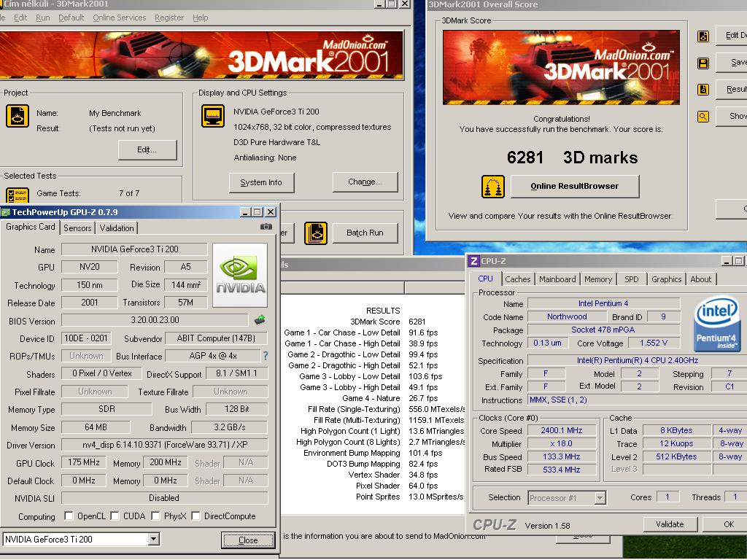
Task: Click the CPU-Z Core Speed value 2400.1 MHz
Action: point(562,430)
